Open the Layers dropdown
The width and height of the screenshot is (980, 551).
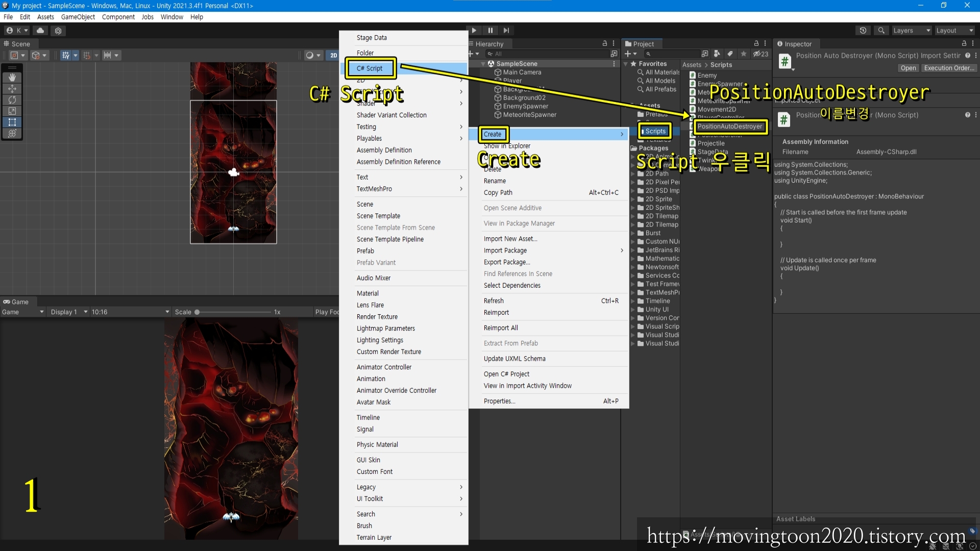(x=912, y=31)
